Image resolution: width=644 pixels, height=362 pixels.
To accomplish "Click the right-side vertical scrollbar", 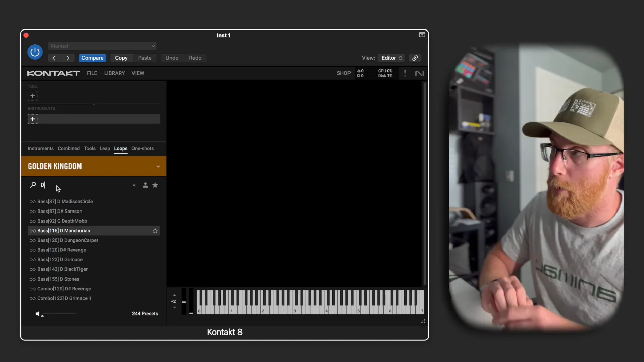I will pos(425,184).
